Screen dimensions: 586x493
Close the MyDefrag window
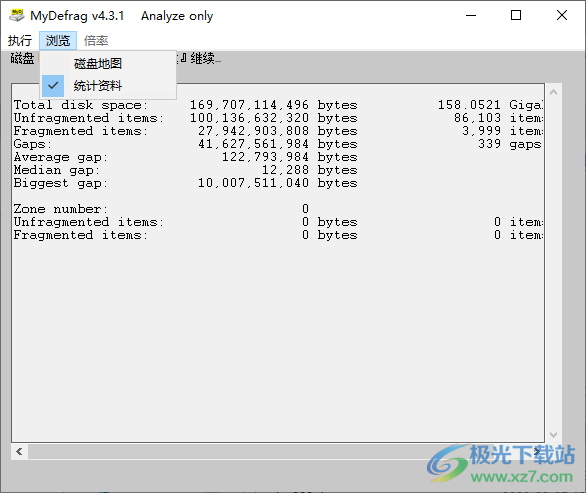point(562,15)
